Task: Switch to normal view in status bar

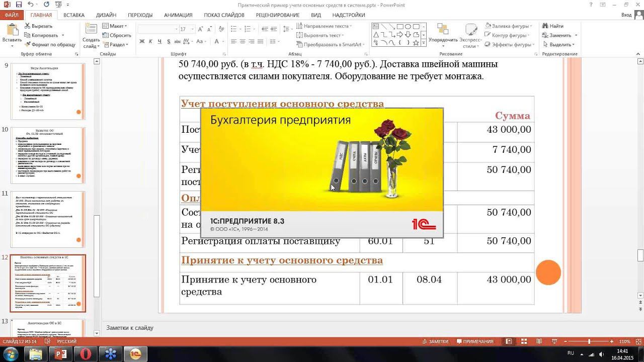Action: [509, 341]
